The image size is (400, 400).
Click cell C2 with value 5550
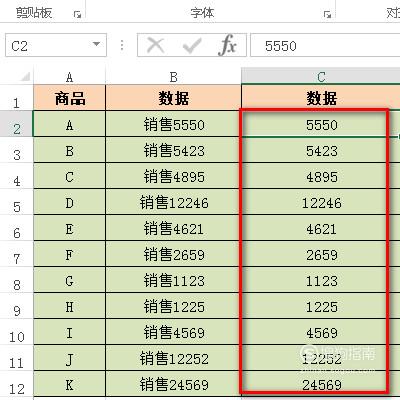coord(321,124)
